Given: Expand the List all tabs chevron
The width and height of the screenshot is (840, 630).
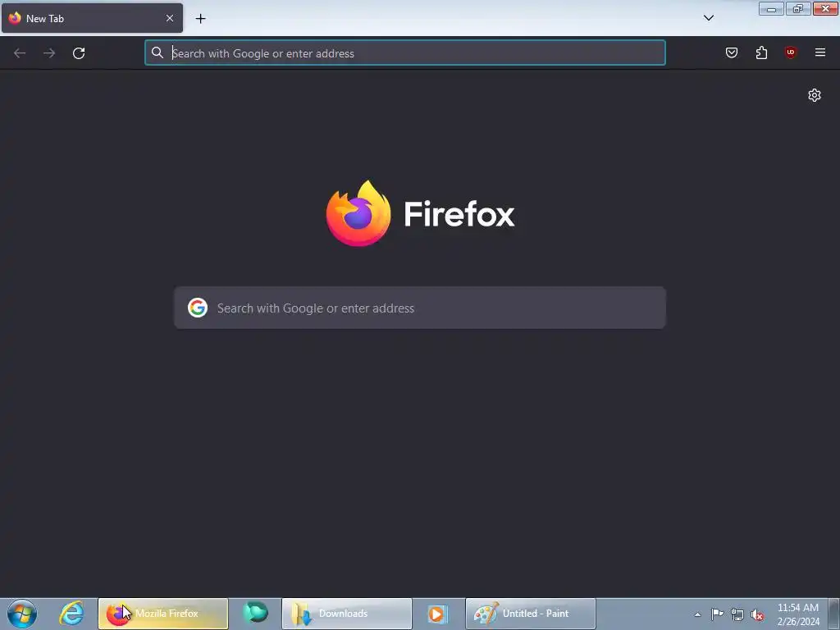Looking at the screenshot, I should 708,18.
